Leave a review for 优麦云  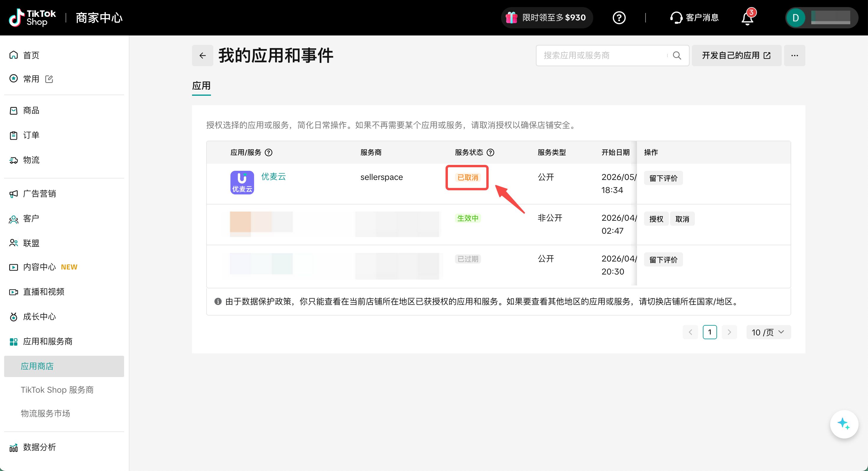pyautogui.click(x=663, y=178)
